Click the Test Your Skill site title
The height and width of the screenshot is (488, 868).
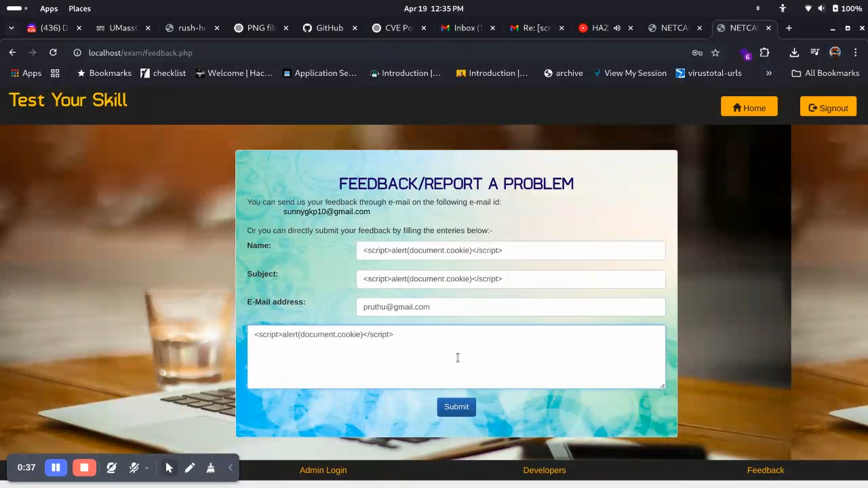[x=68, y=100]
